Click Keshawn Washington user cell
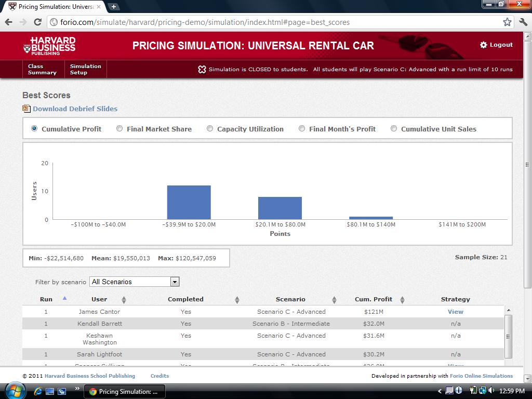 click(100, 339)
